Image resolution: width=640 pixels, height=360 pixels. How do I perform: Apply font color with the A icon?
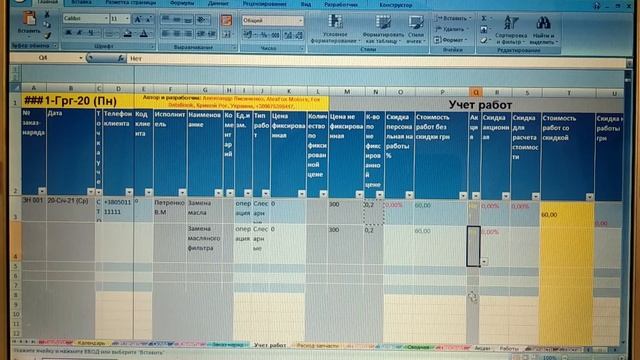[x=144, y=34]
